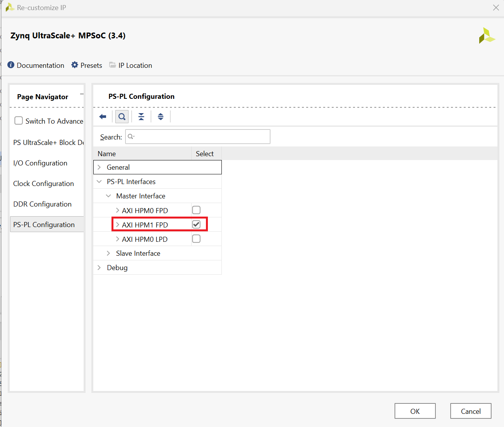Open PS UltraScale+ Block Design page
This screenshot has height=427, width=504.
(x=48, y=142)
